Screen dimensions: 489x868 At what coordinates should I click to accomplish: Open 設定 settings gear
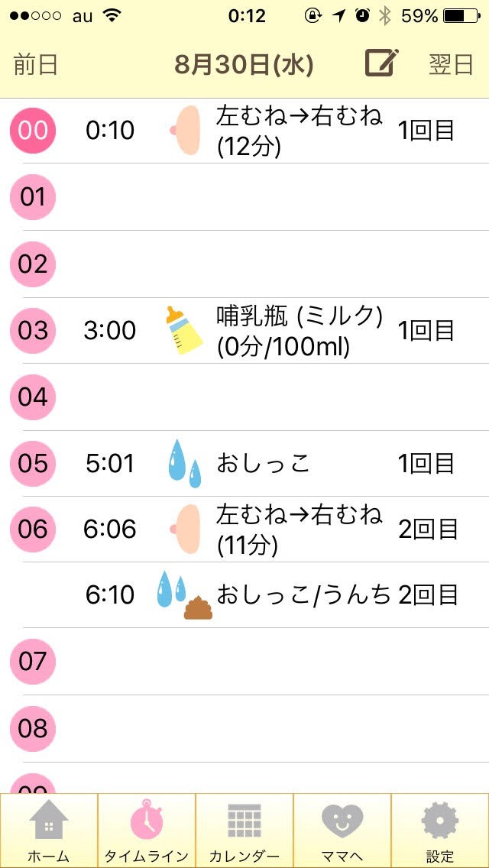[440, 830]
